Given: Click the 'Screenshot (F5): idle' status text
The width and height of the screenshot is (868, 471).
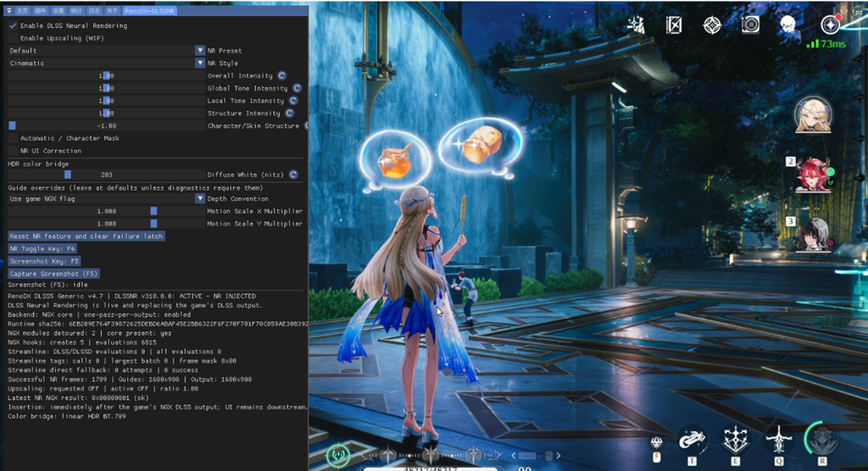Looking at the screenshot, I should tap(47, 285).
